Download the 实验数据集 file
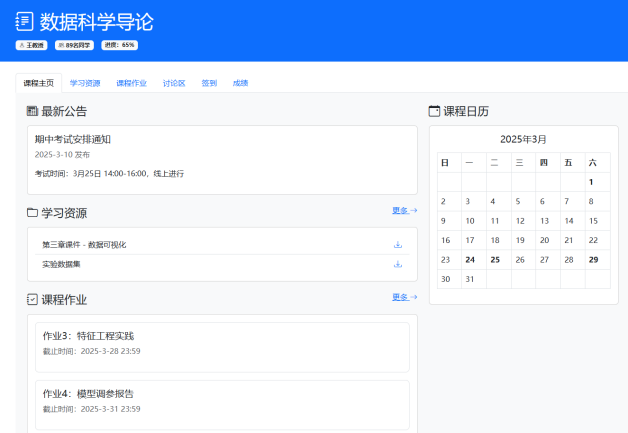Screen dimensions: 628x433 point(398,264)
